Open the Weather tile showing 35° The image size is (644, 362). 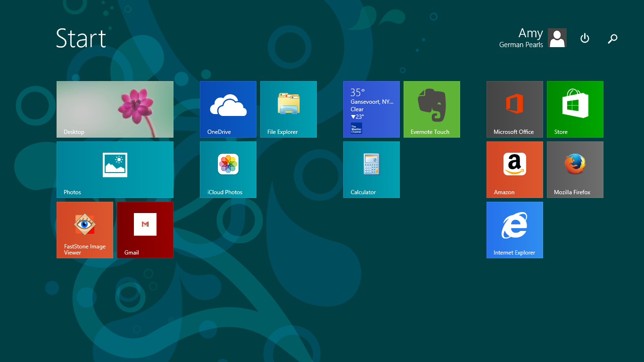pos(372,109)
